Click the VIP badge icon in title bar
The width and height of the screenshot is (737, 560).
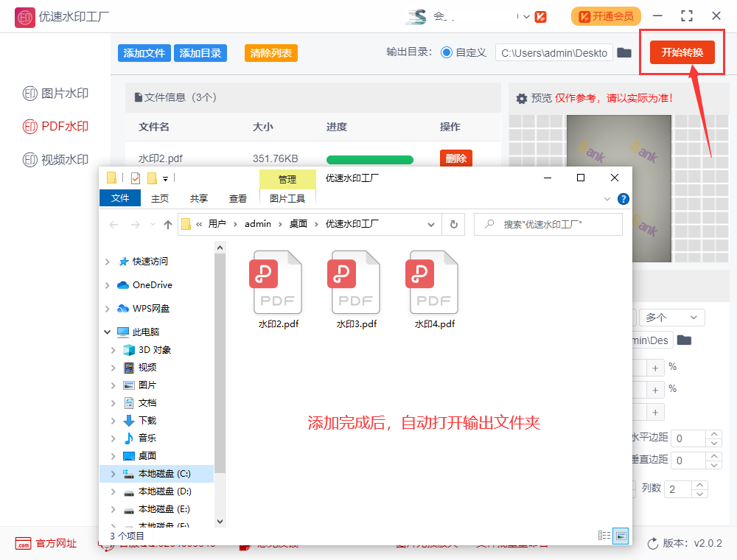tap(540, 17)
